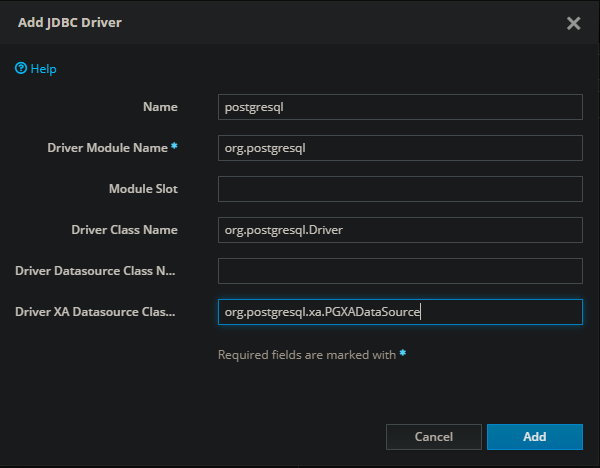Click the truncated Driver XA Datasource label

[96, 312]
